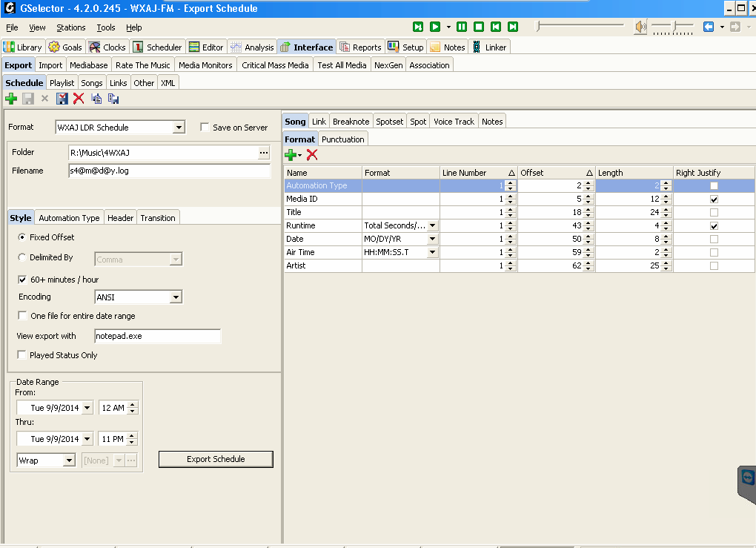
Task: Select the Delimited By radio option
Action: tap(22, 257)
